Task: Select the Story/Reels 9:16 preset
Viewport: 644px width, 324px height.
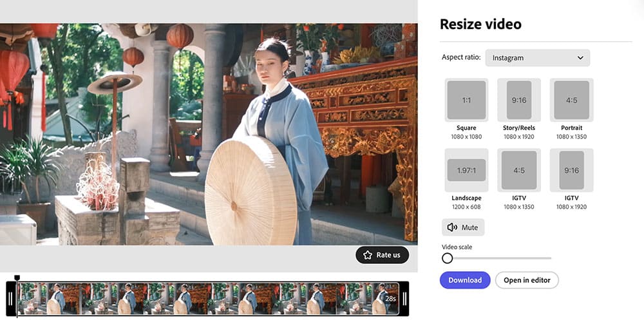Action: pyautogui.click(x=519, y=100)
